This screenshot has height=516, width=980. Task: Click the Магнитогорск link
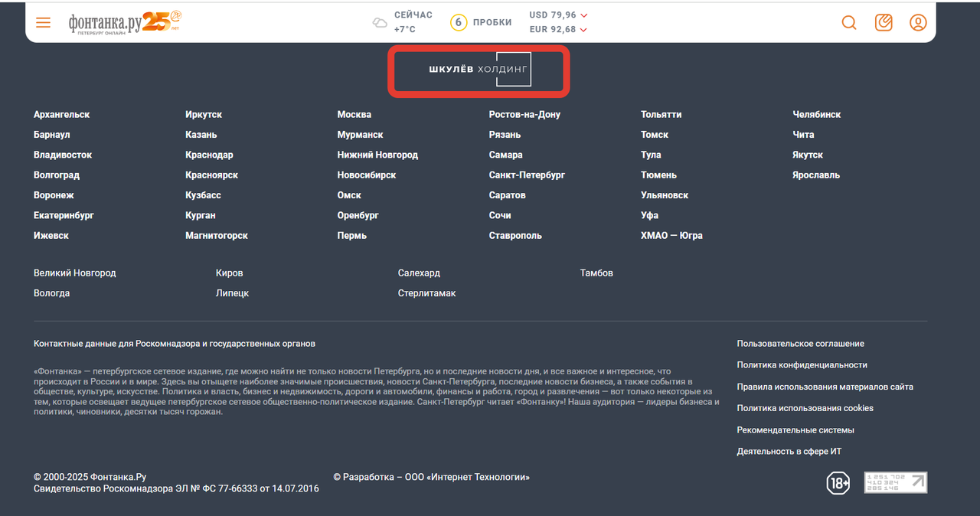pyautogui.click(x=217, y=236)
